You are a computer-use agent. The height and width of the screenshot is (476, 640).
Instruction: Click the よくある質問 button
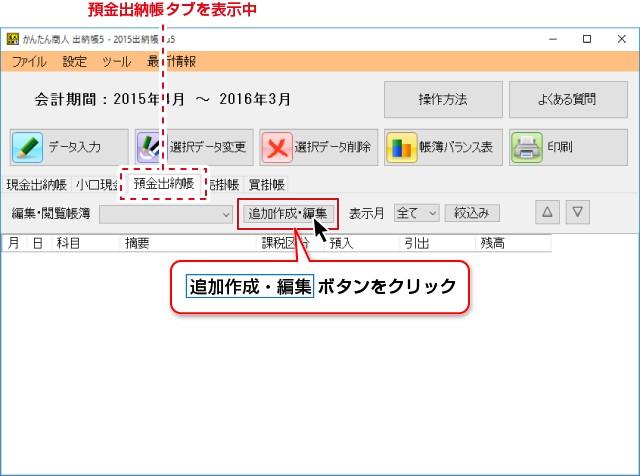coord(566,100)
